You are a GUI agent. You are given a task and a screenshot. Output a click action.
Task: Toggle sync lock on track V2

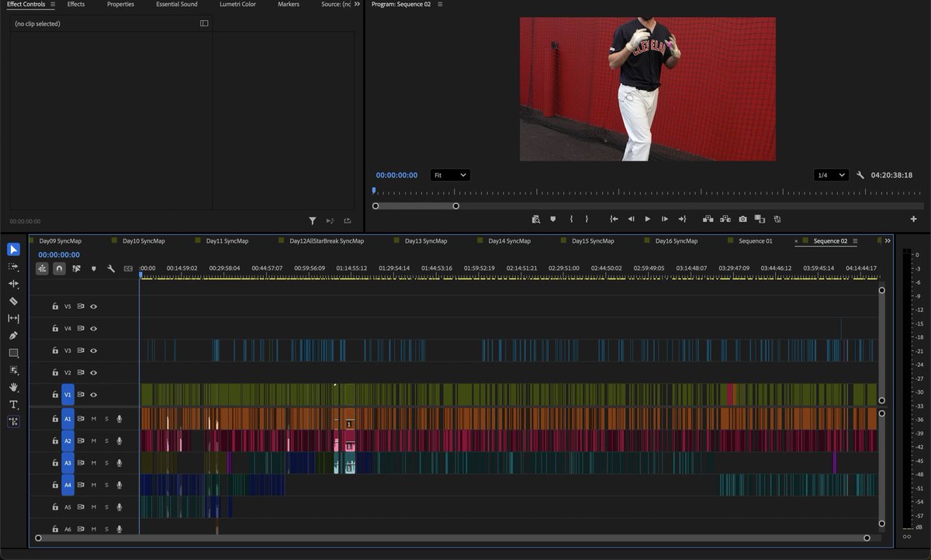81,373
